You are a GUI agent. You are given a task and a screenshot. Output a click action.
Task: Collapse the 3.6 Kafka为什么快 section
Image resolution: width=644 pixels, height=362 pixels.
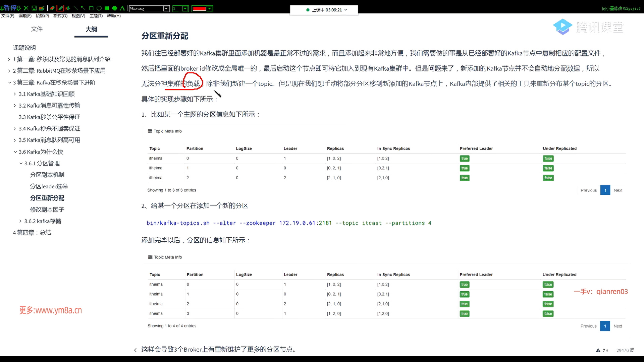click(15, 152)
